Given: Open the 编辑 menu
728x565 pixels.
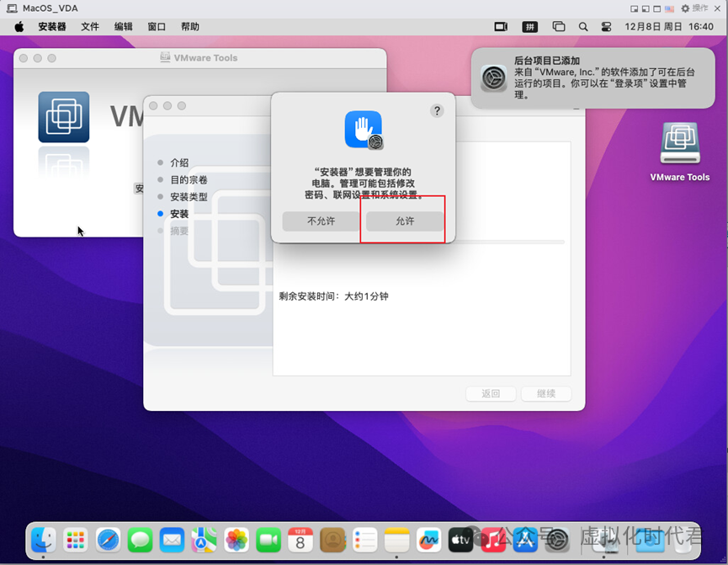Looking at the screenshot, I should pyautogui.click(x=124, y=27).
